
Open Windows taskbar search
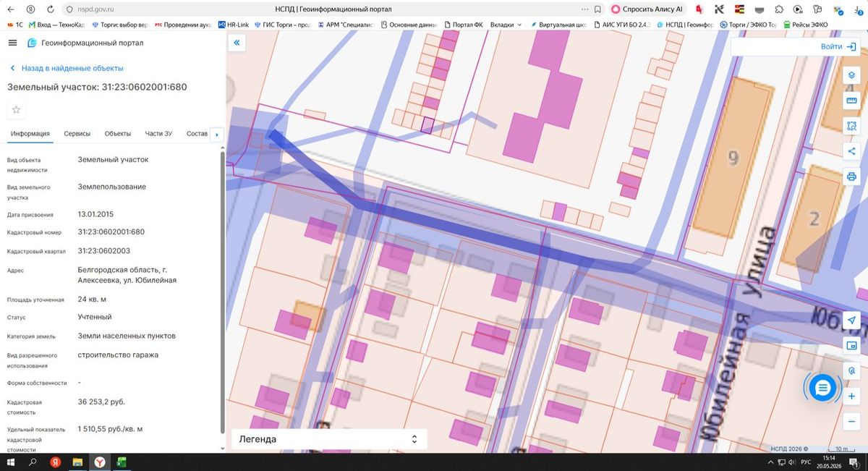pos(33,462)
